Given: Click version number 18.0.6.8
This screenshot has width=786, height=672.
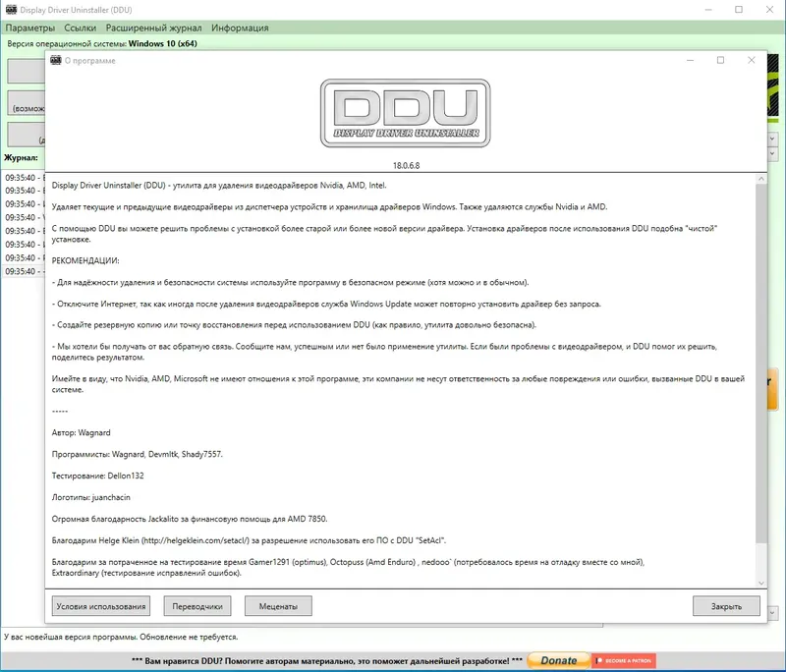Looking at the screenshot, I should [406, 165].
